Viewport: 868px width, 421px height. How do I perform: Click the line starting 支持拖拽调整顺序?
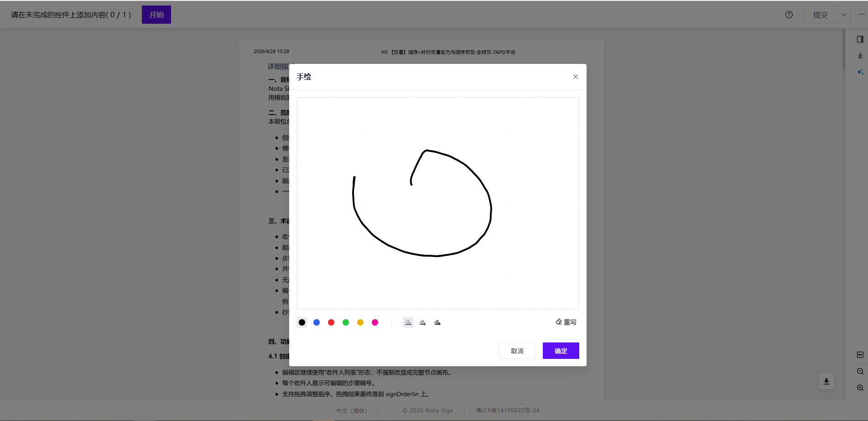click(356, 394)
